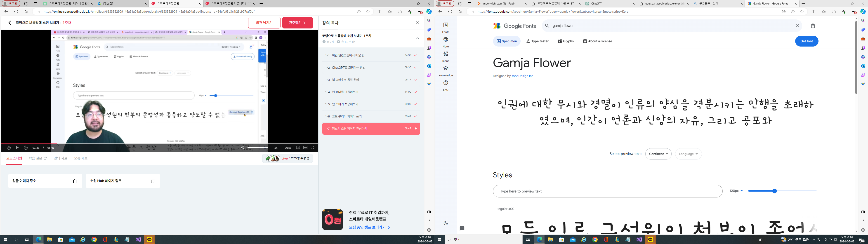Rewind the lecture 10 seconds
Viewport: 868px width, 244px height.
(9, 148)
